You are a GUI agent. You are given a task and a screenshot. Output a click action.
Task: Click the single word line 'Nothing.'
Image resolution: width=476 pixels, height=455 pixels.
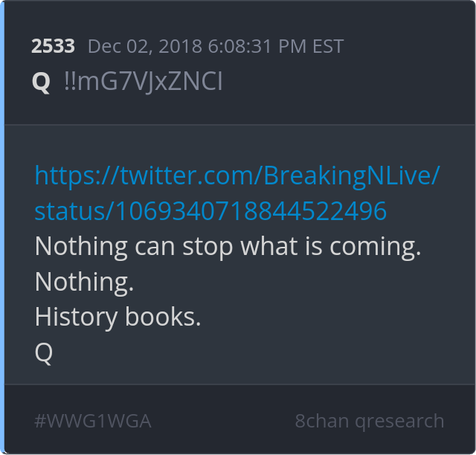(84, 282)
